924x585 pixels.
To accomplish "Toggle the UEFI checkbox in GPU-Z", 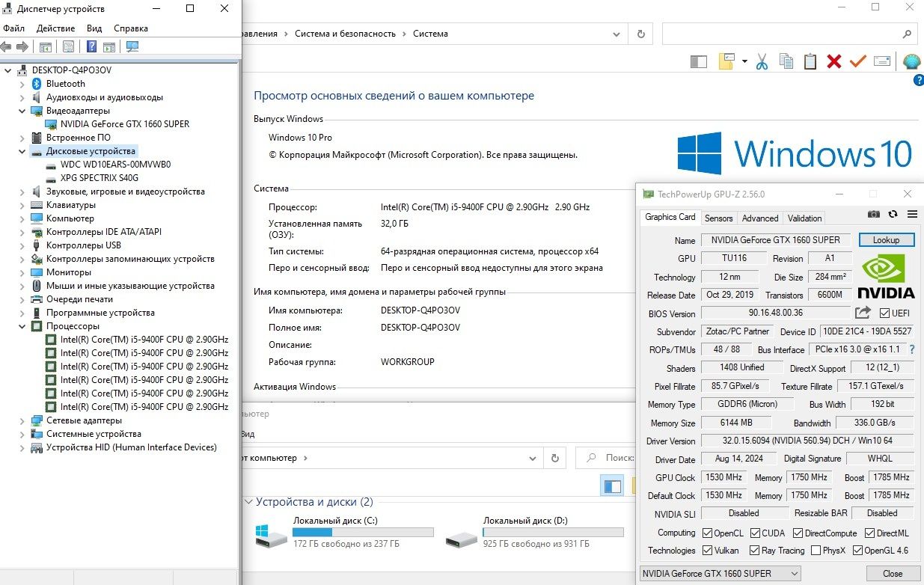I will [x=885, y=313].
